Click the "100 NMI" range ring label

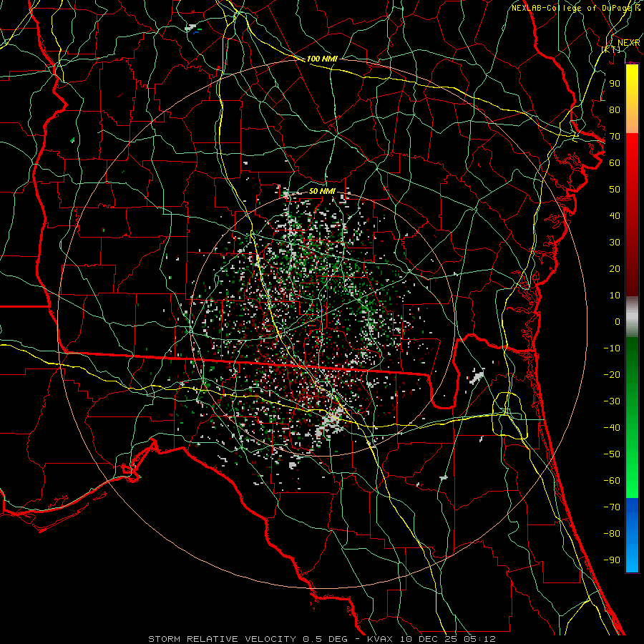pos(322,59)
